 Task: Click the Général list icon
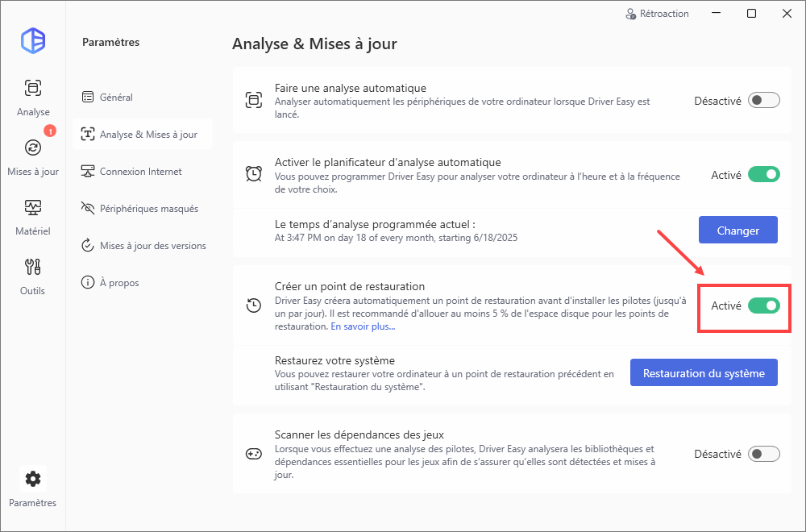88,97
